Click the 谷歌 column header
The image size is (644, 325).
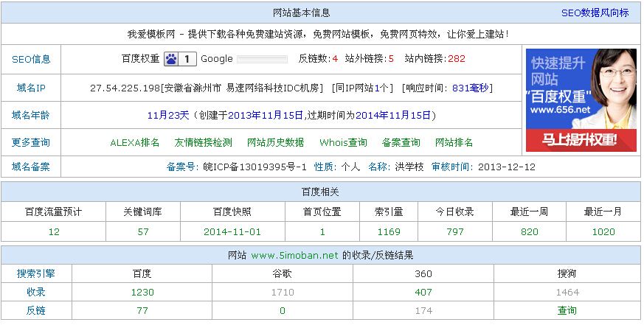(x=283, y=273)
